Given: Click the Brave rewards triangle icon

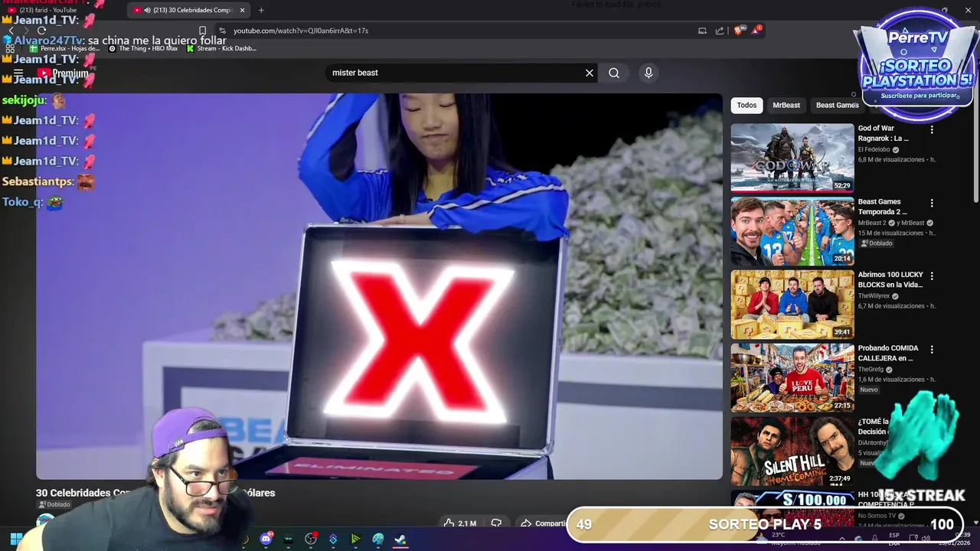Looking at the screenshot, I should [x=757, y=30].
